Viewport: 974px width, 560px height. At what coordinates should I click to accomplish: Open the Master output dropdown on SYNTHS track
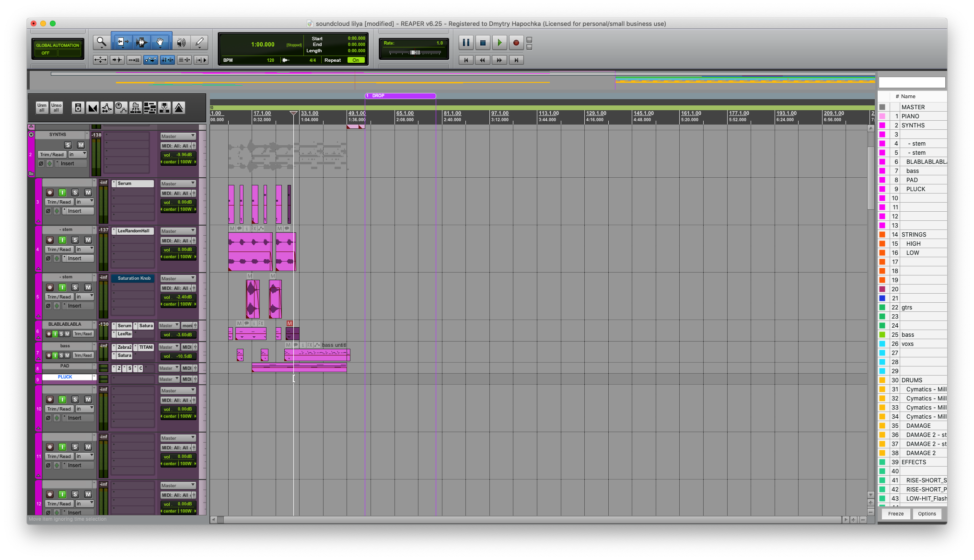pos(178,137)
